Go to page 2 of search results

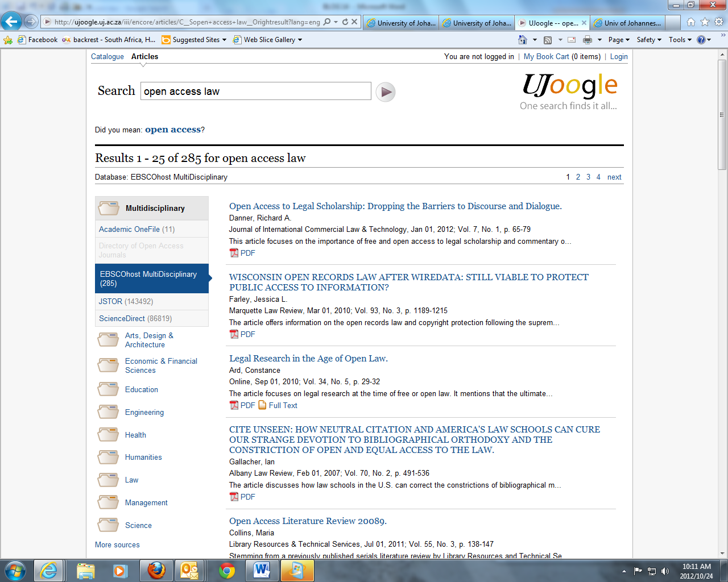point(578,177)
